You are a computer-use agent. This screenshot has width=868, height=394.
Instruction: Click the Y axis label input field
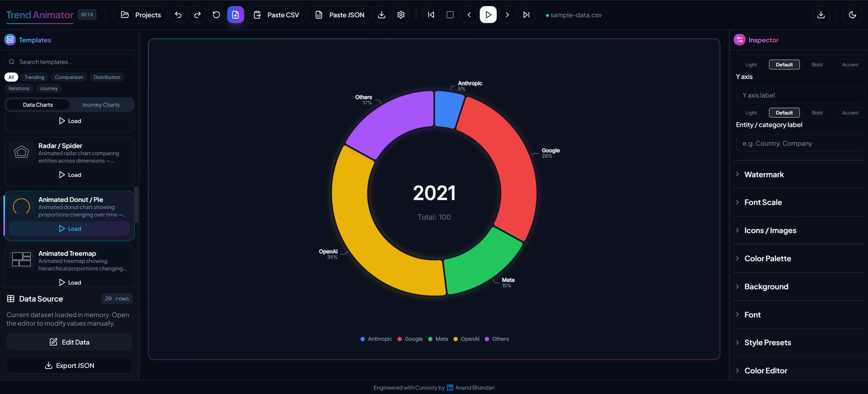coord(801,95)
